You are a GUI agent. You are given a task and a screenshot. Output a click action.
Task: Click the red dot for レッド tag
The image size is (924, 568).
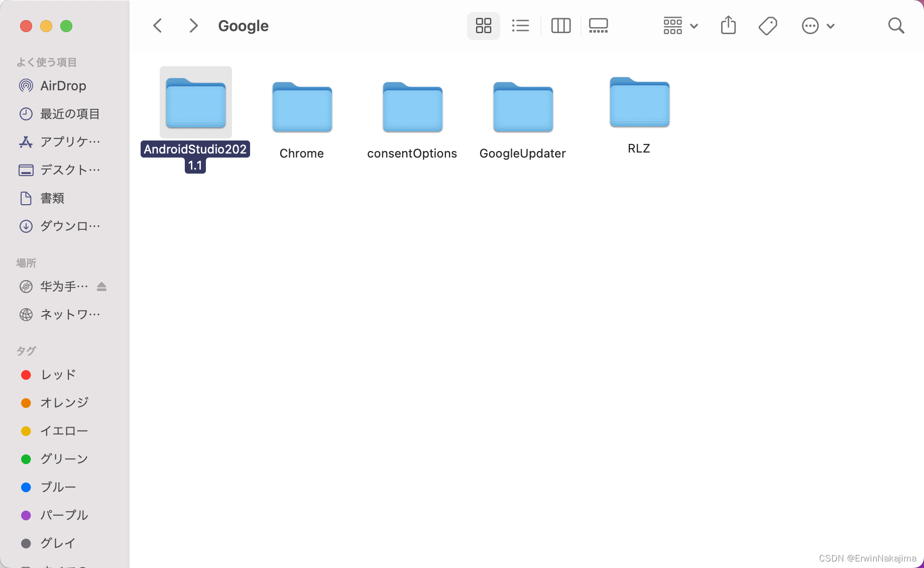pos(26,375)
